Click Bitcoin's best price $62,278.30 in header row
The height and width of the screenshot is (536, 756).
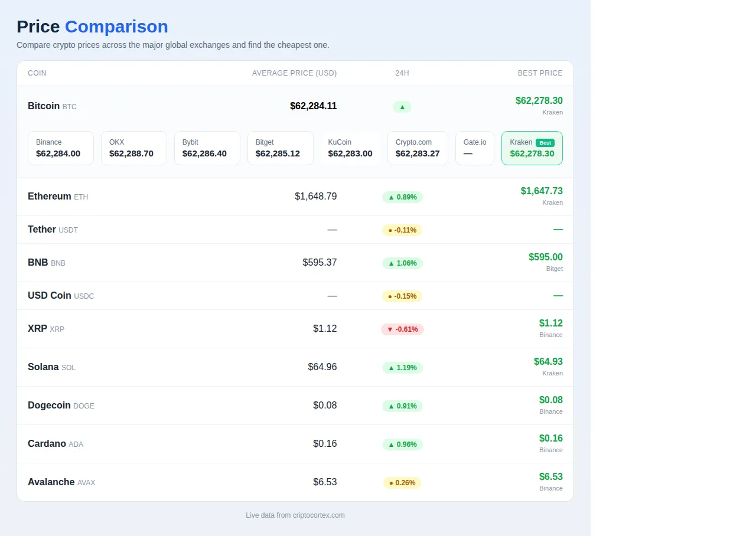tap(539, 101)
